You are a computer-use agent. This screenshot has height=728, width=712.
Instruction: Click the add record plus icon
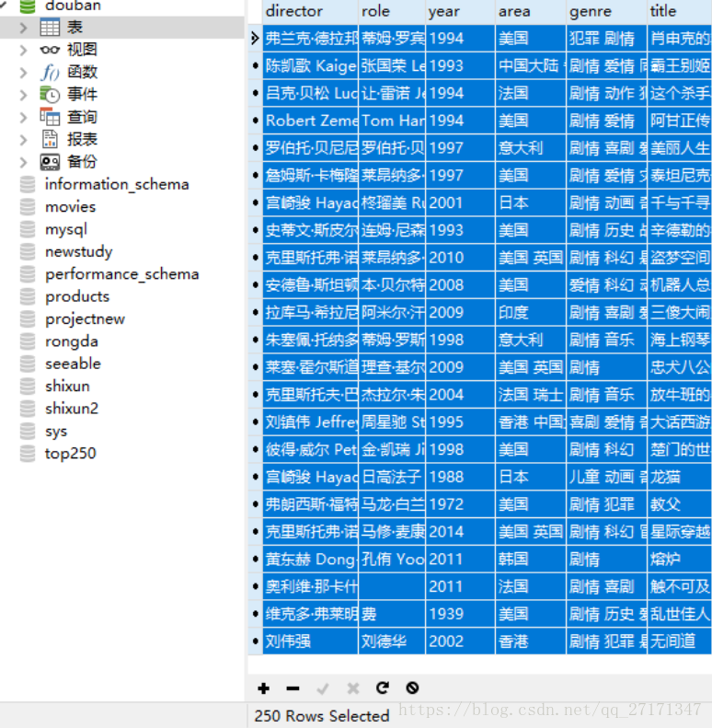264,688
